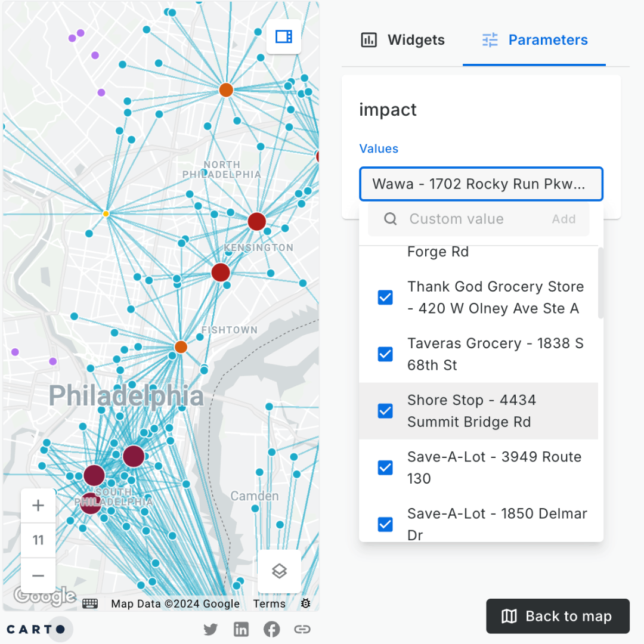Uncheck Shore Stop 4434 Summit Bridge Rd
Image resolution: width=644 pixels, height=644 pixels.
coord(385,411)
